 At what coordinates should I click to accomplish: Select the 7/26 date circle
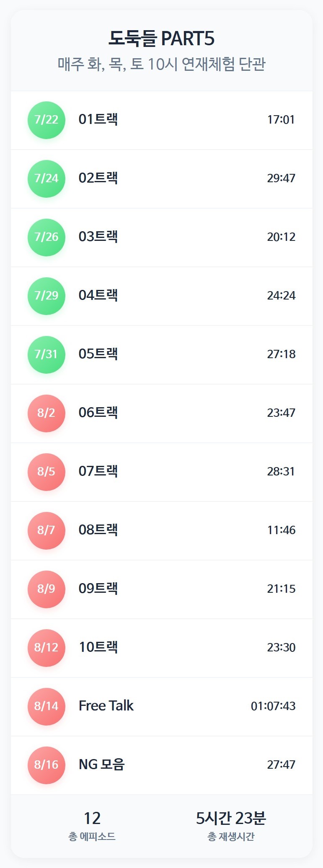pos(47,238)
